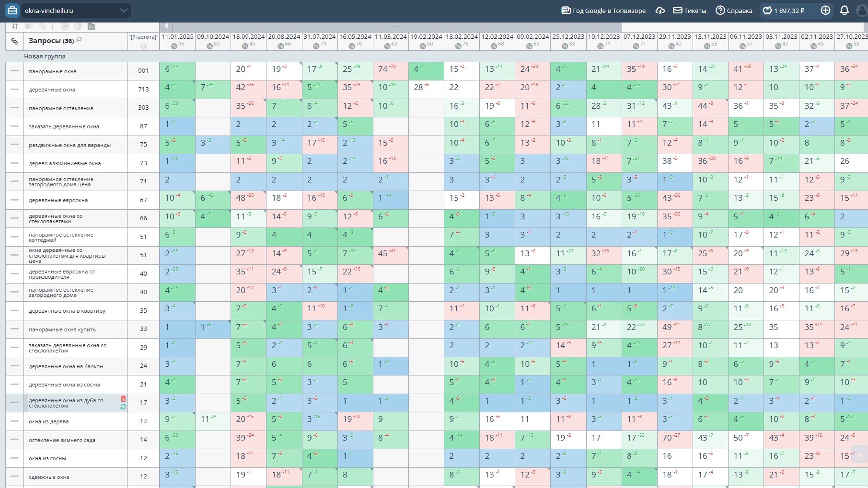Select the 13.02.2024 date column header
The width and height of the screenshot is (868, 488).
click(462, 36)
